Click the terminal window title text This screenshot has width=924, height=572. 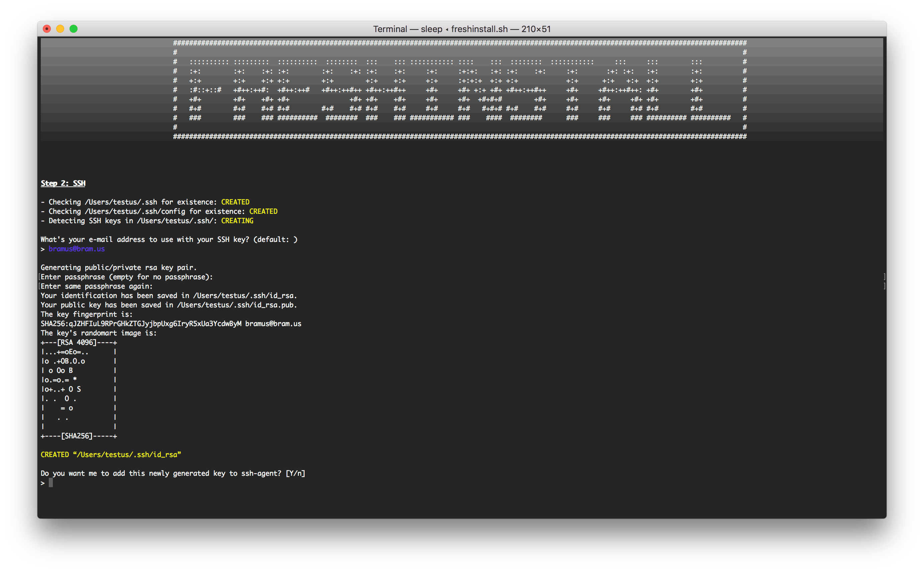point(461,29)
